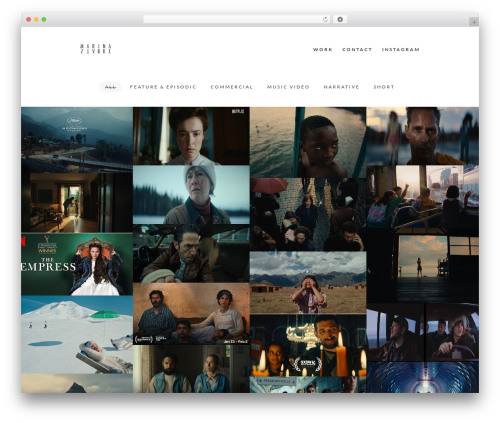Image resolution: width=500 pixels, height=423 pixels.
Task: Filter by FEATURE & EPISODIC
Action: pyautogui.click(x=163, y=87)
